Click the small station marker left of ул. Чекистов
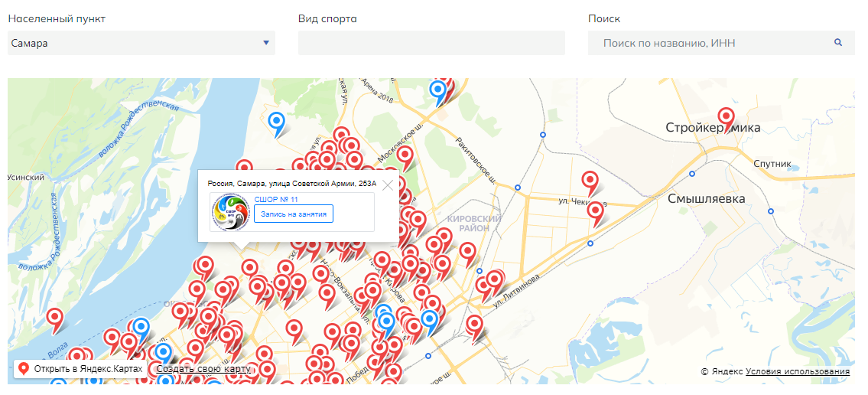 [518, 188]
